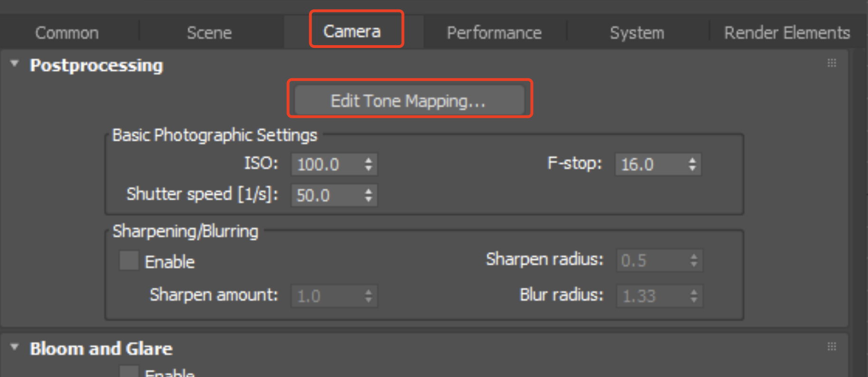Click the Edit Tone Mapping button
Screen dimensions: 868x377
tap(409, 101)
